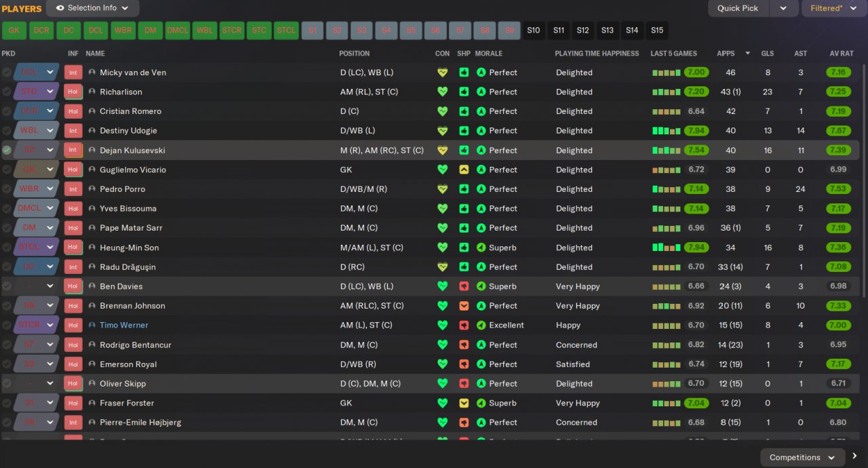Open Timo Werner's player name link

point(124,326)
